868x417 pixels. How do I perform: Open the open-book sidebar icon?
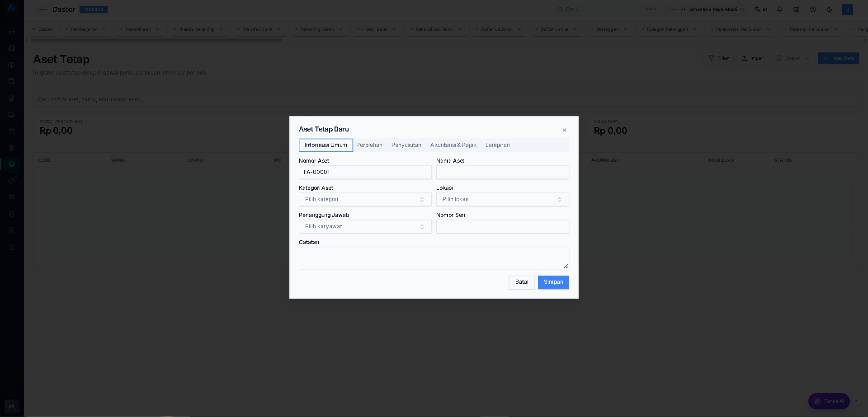point(12,65)
